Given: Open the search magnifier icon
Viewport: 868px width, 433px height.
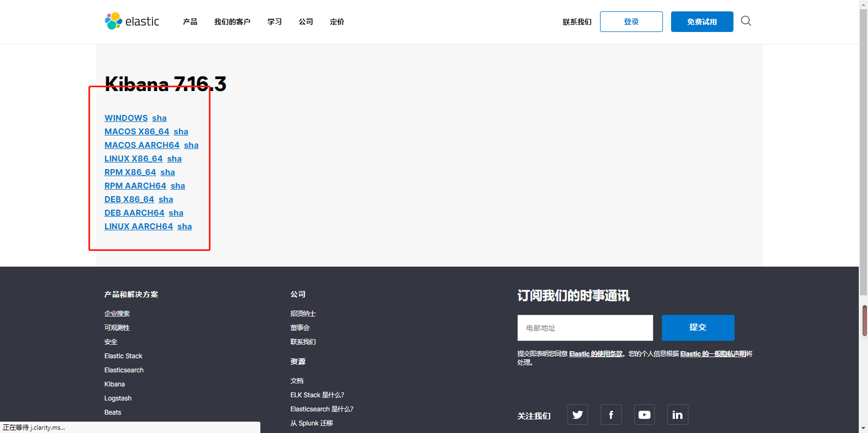Looking at the screenshot, I should pyautogui.click(x=746, y=21).
